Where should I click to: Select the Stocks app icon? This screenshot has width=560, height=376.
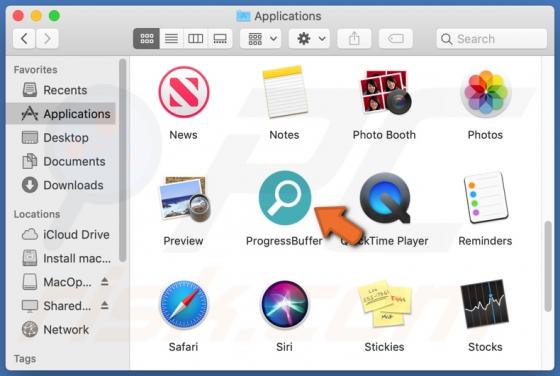(x=485, y=304)
